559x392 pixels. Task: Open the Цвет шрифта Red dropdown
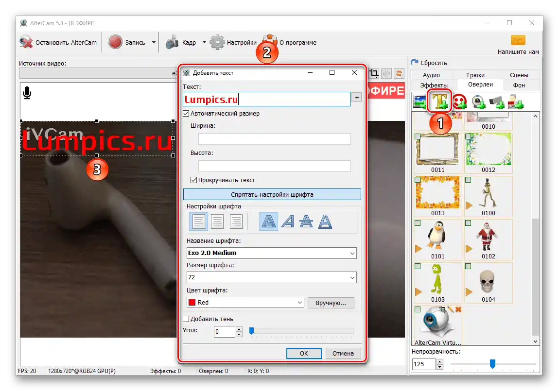coord(245,302)
